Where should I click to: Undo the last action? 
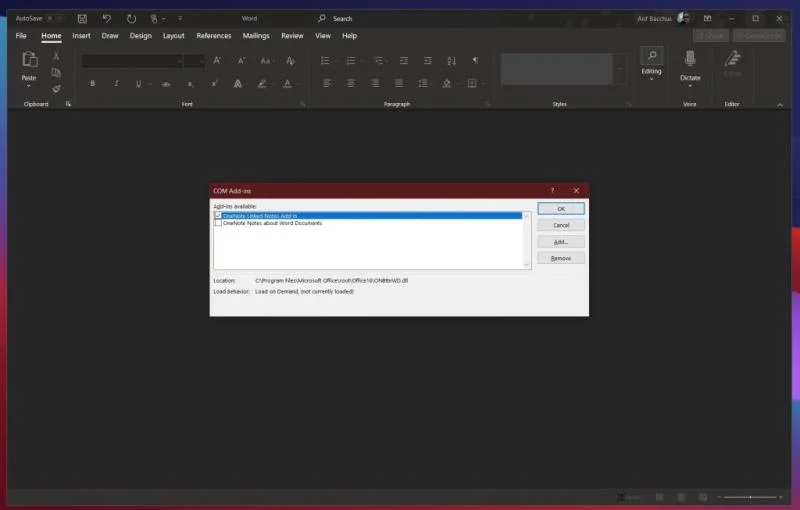click(x=107, y=19)
